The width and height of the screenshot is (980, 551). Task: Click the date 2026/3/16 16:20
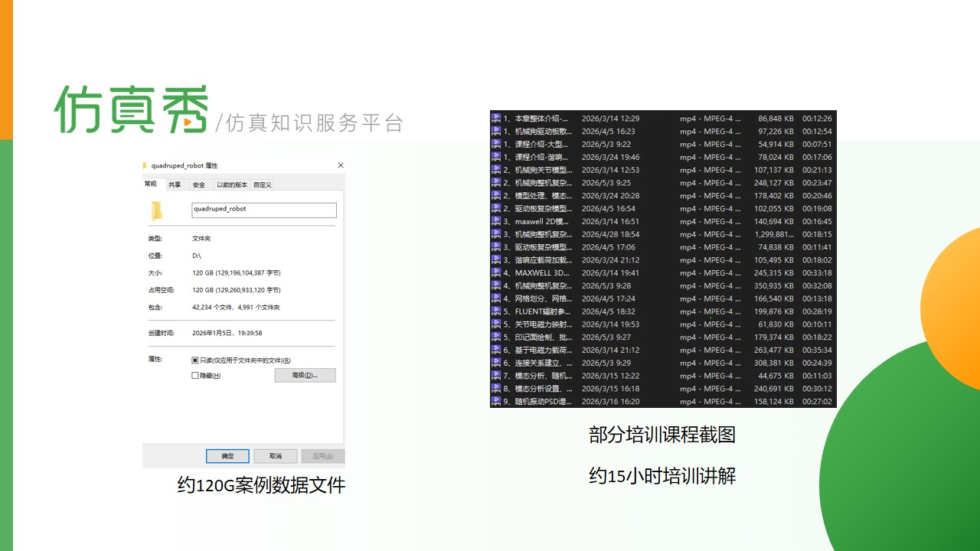[610, 401]
